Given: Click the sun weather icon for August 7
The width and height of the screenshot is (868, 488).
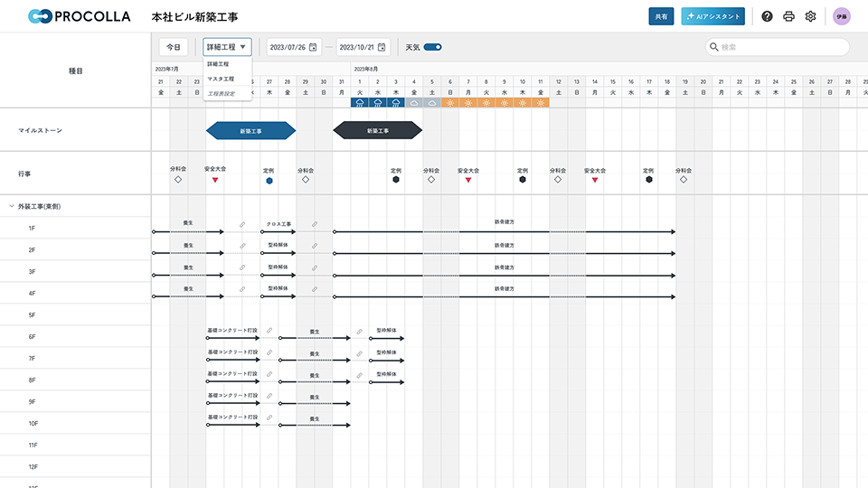Looking at the screenshot, I should [x=468, y=103].
